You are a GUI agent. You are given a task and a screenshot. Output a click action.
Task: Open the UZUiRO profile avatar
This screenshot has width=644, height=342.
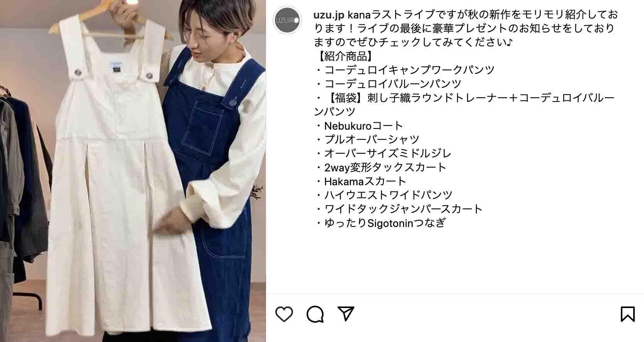tap(287, 20)
